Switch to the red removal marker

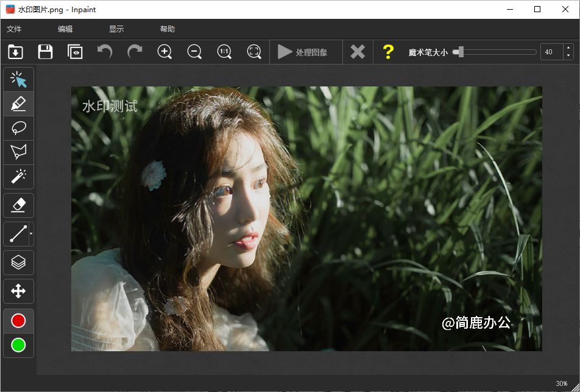click(x=18, y=321)
